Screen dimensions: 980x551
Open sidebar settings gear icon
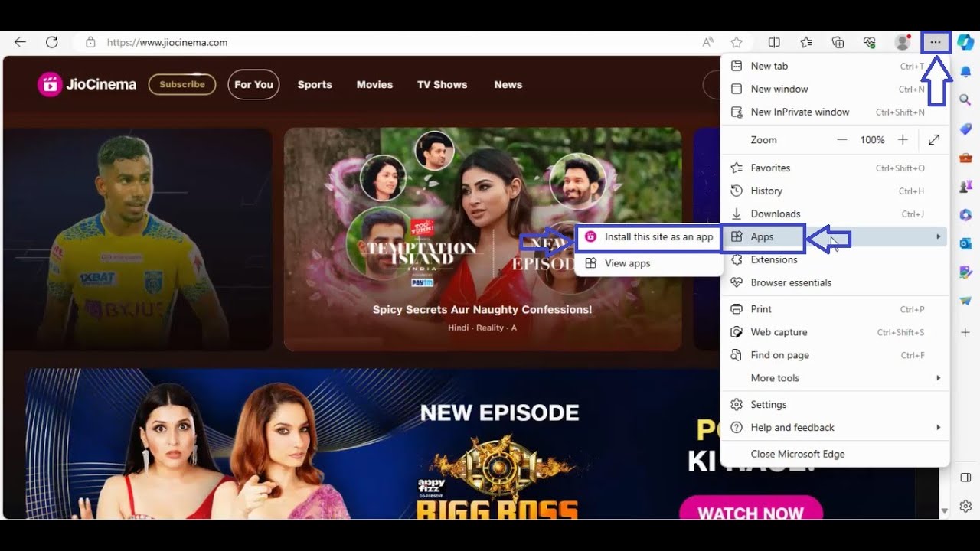coord(965,506)
